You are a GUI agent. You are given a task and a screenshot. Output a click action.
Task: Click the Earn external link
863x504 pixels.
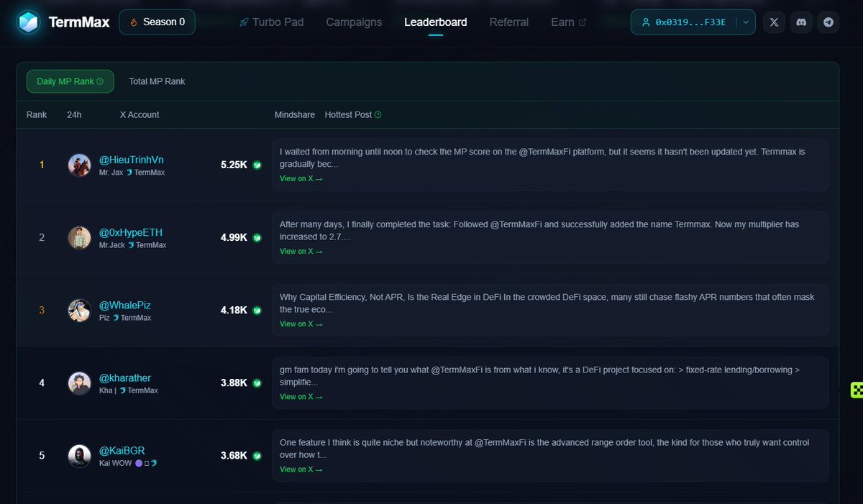coord(567,22)
